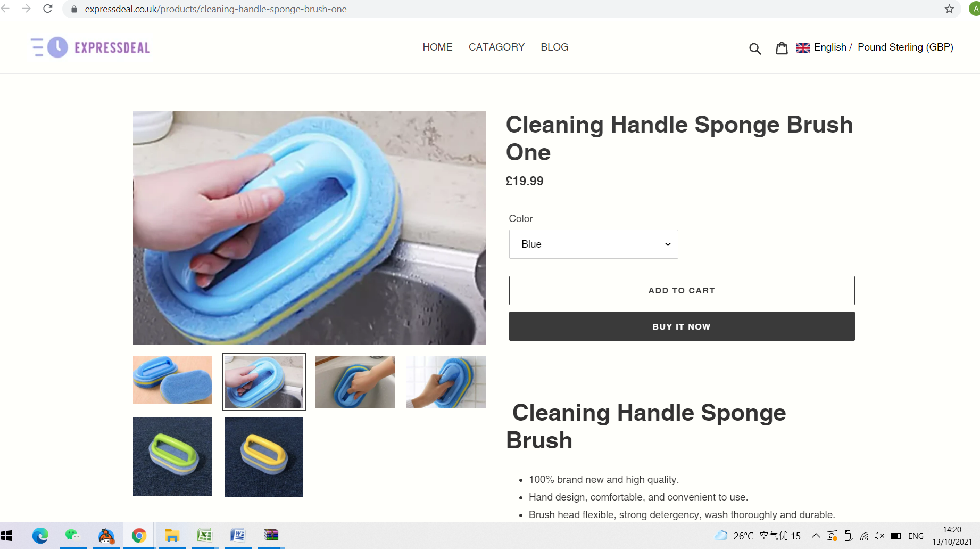Open the Pound Sterling (GBP) currency selector
Image resolution: width=980 pixels, height=549 pixels.
pyautogui.click(x=905, y=47)
